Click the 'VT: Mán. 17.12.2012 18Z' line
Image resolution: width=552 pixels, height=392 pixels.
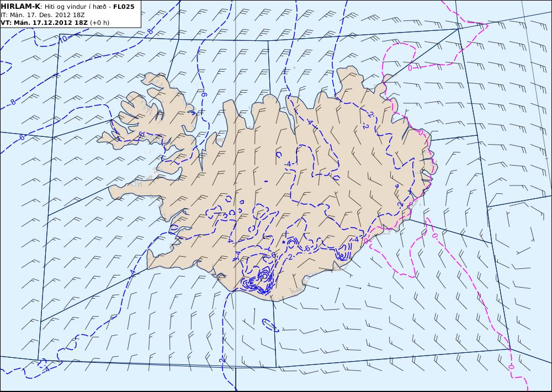click(44, 23)
